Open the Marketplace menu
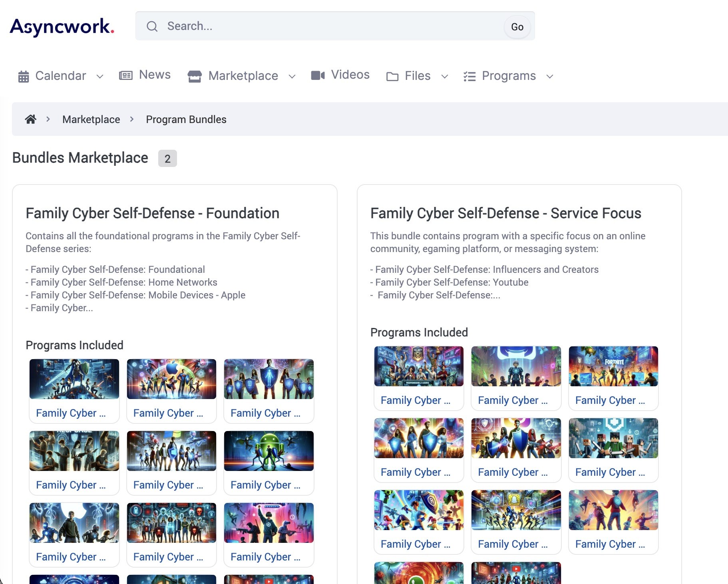Screen dimensions: 728x584 pos(243,76)
